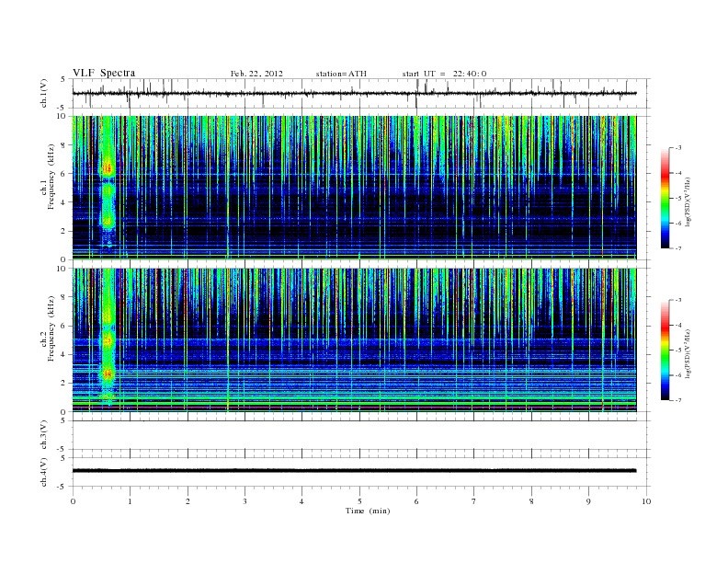The width and height of the screenshot is (728, 563).
Task: Click the ch.2 spectrogram panel
Action: click(354, 340)
